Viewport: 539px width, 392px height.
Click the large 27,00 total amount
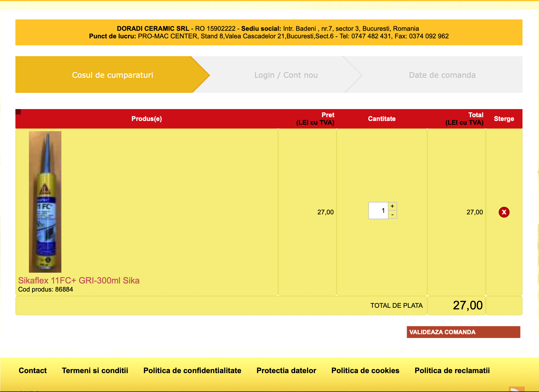point(468,305)
